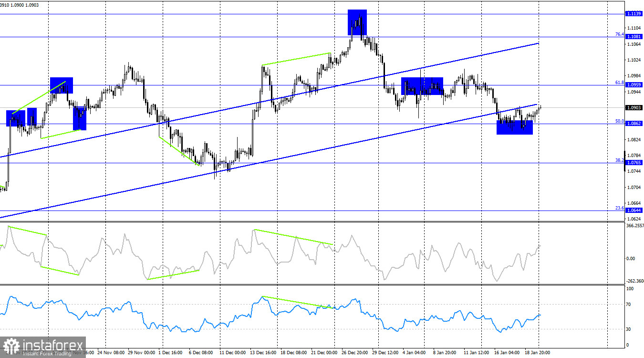Select the 1.0959 price level label

point(634,85)
